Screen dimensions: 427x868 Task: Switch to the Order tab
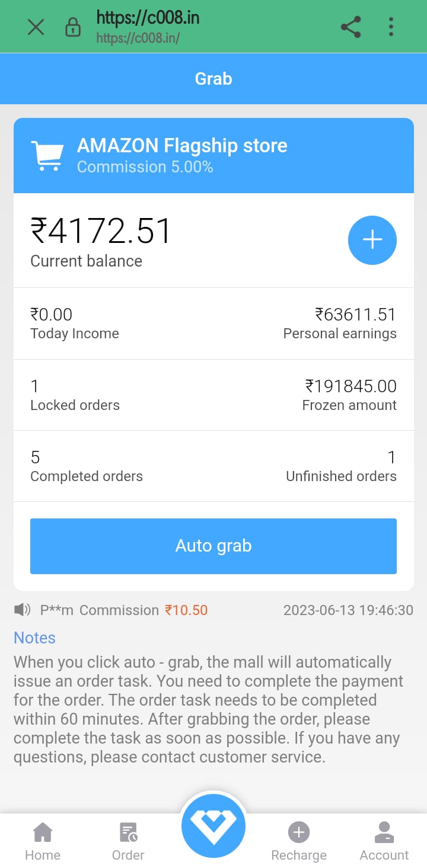click(x=128, y=841)
